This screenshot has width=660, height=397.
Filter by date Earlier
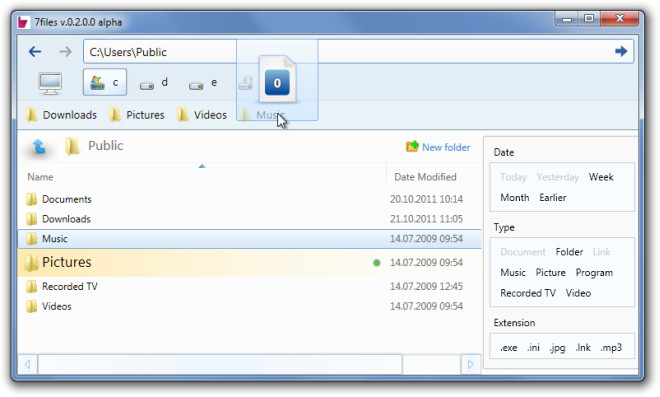(553, 197)
